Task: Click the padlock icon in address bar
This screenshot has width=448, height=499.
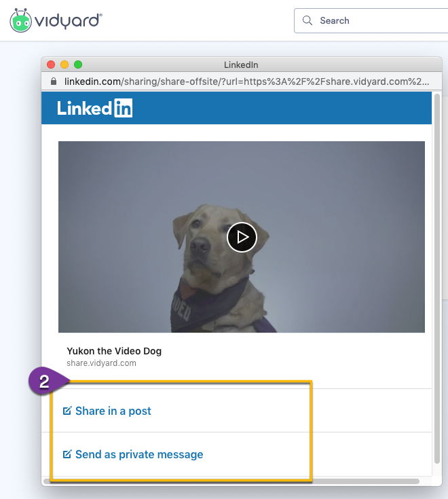Action: (54, 81)
